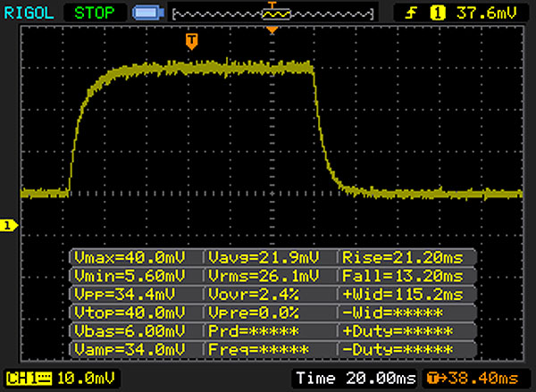Click the 37.6mV trigger level readout

point(487,13)
